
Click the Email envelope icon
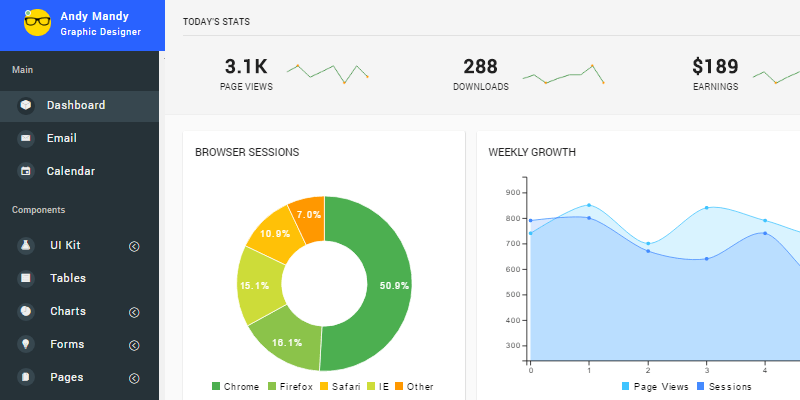(26, 139)
